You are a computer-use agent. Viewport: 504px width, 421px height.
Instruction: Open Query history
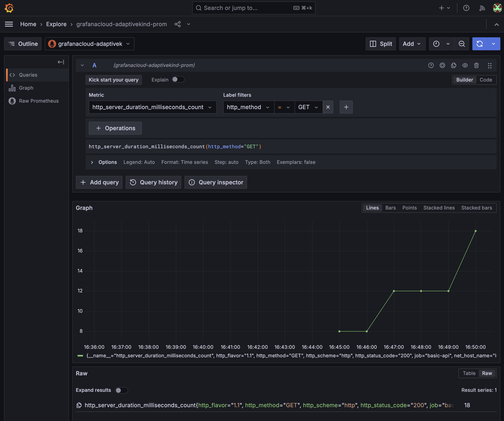(153, 183)
